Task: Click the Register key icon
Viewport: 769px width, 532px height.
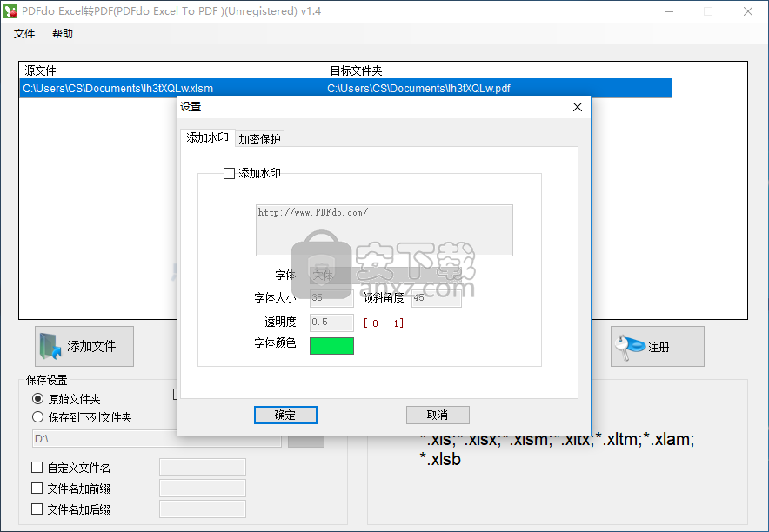Action: (630, 347)
